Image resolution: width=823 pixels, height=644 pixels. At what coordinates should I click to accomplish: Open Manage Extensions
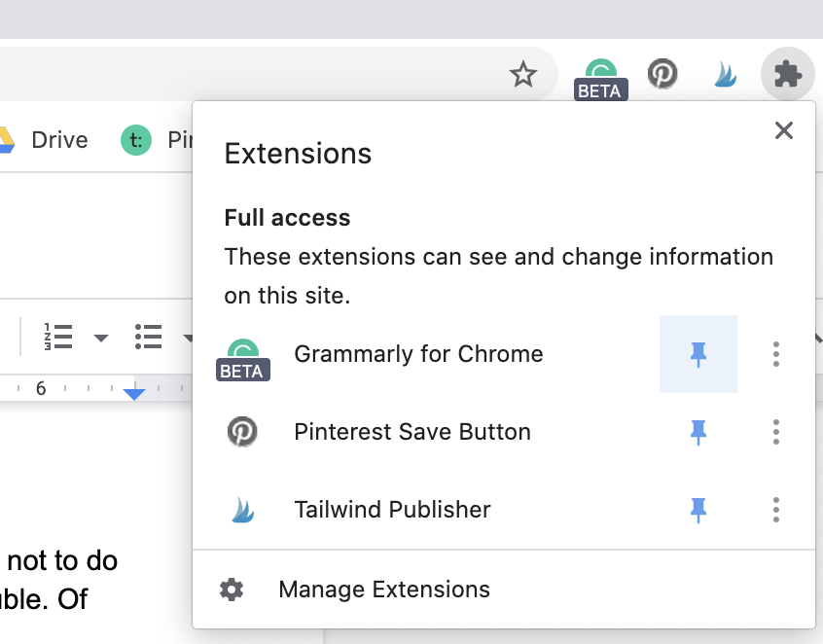click(x=383, y=589)
